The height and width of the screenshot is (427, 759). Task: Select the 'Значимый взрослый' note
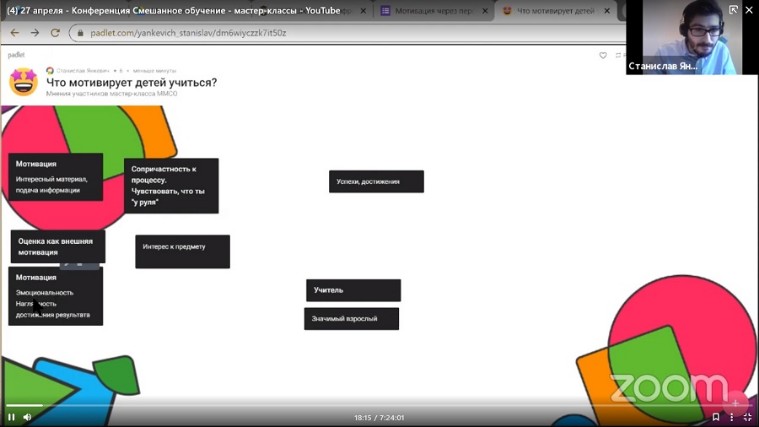click(351, 319)
